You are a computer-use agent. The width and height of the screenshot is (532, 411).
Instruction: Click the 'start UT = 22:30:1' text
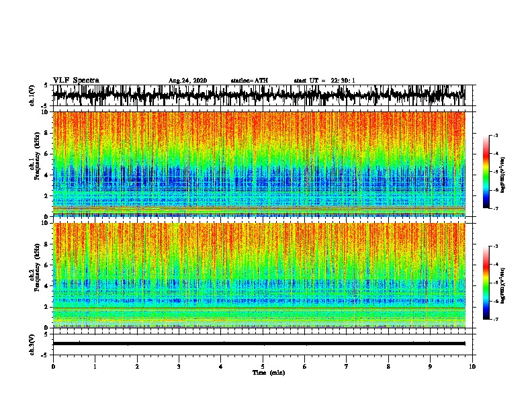click(x=324, y=81)
